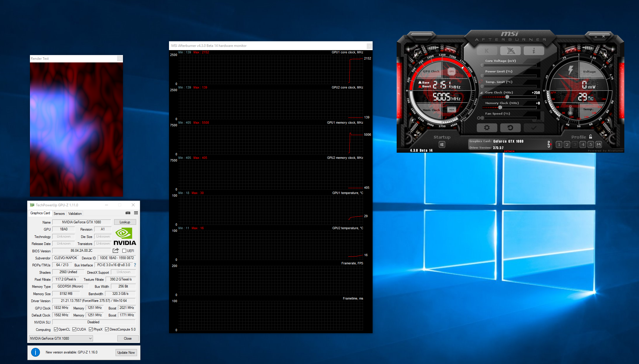Click the bus interface question mark
Image resolution: width=639 pixels, height=364 pixels.
(135, 265)
